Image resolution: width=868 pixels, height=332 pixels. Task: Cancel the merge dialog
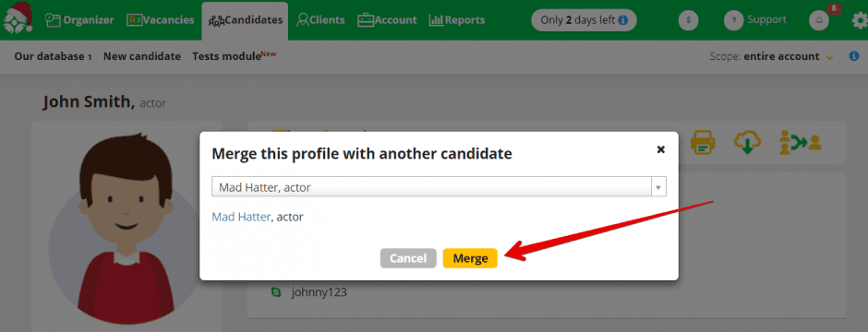pos(408,258)
